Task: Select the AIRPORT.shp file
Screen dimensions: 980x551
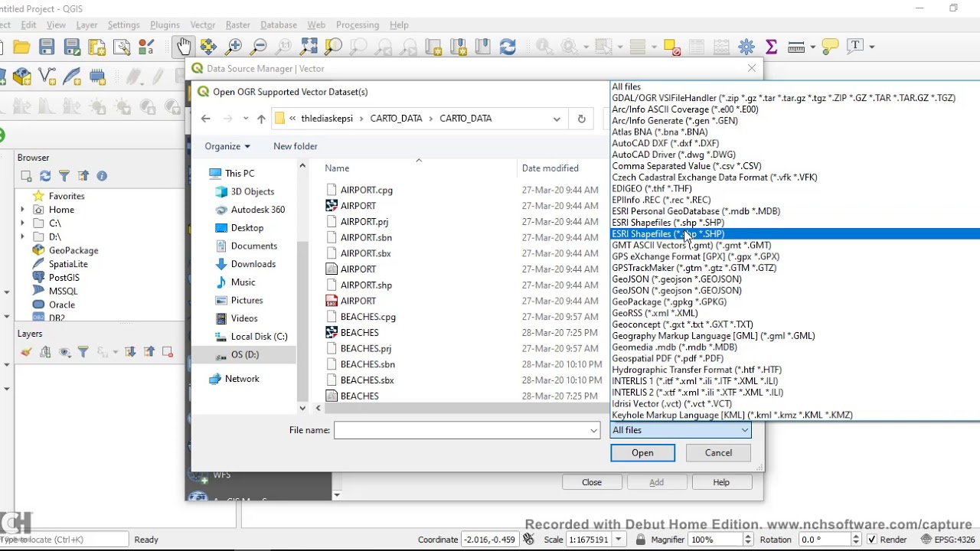Action: click(366, 285)
